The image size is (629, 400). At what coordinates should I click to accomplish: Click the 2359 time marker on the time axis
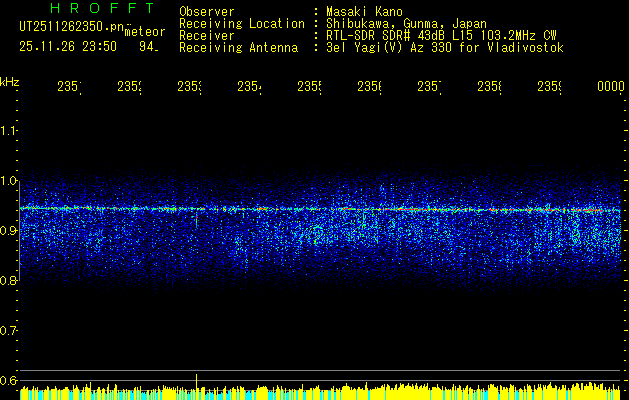click(549, 87)
